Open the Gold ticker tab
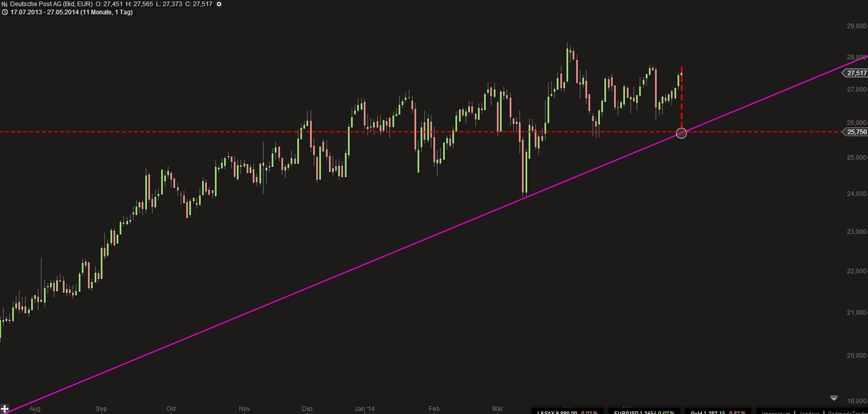 (x=717, y=412)
